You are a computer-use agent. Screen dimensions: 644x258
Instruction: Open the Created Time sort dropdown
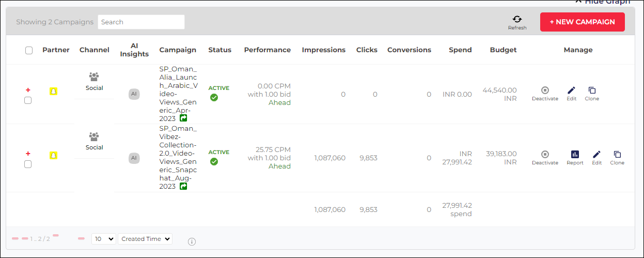click(x=145, y=239)
